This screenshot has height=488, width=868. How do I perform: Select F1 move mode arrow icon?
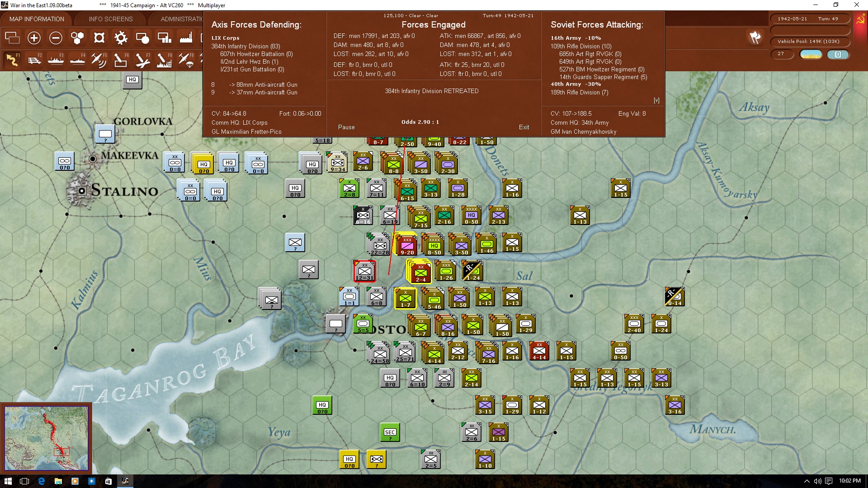12,60
